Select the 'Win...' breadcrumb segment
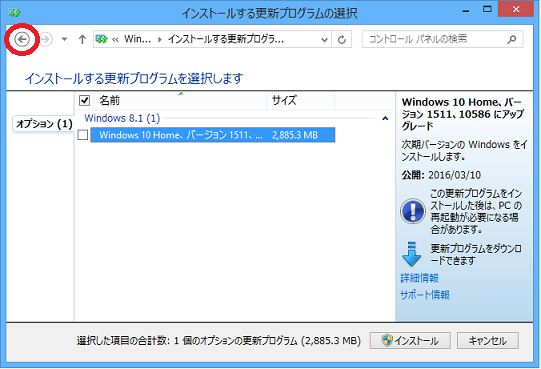 point(137,39)
